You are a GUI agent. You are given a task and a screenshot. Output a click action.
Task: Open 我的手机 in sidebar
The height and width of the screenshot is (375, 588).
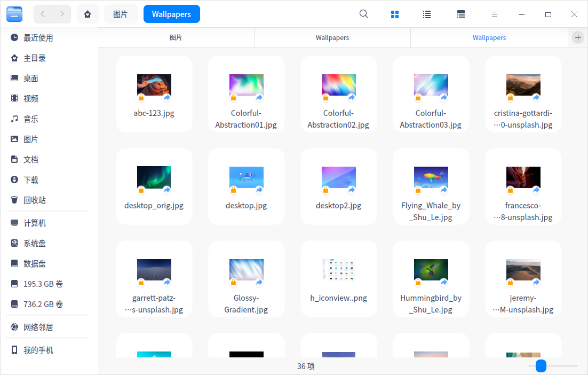(x=38, y=350)
